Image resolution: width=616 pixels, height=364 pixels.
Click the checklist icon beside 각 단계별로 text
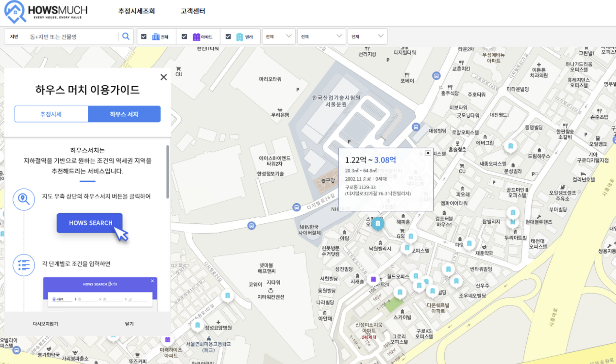[24, 265]
